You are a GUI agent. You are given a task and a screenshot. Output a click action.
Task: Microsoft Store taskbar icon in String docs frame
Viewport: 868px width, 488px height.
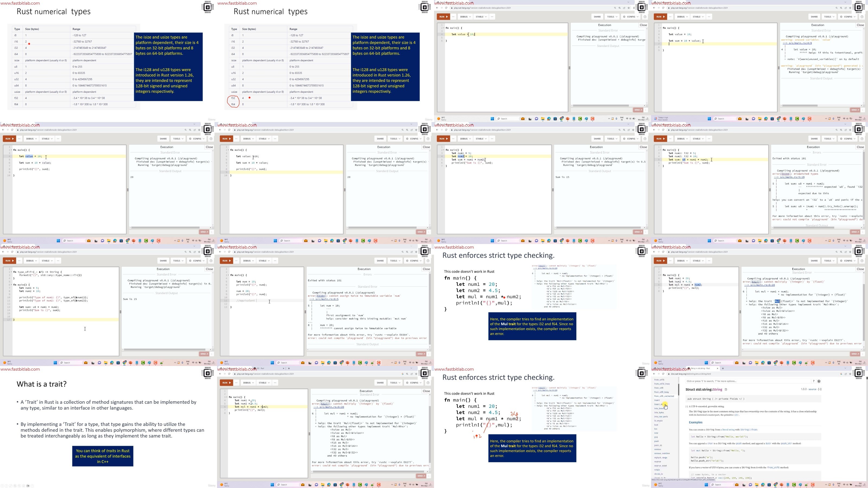pyautogui.click(x=769, y=485)
